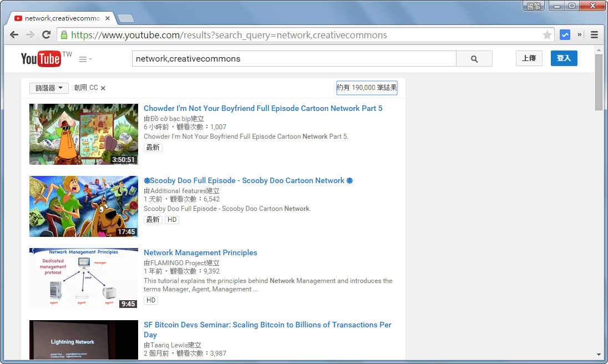Image resolution: width=608 pixels, height=364 pixels.
Task: Click the 登入 sign-in button
Action: pyautogui.click(x=564, y=58)
